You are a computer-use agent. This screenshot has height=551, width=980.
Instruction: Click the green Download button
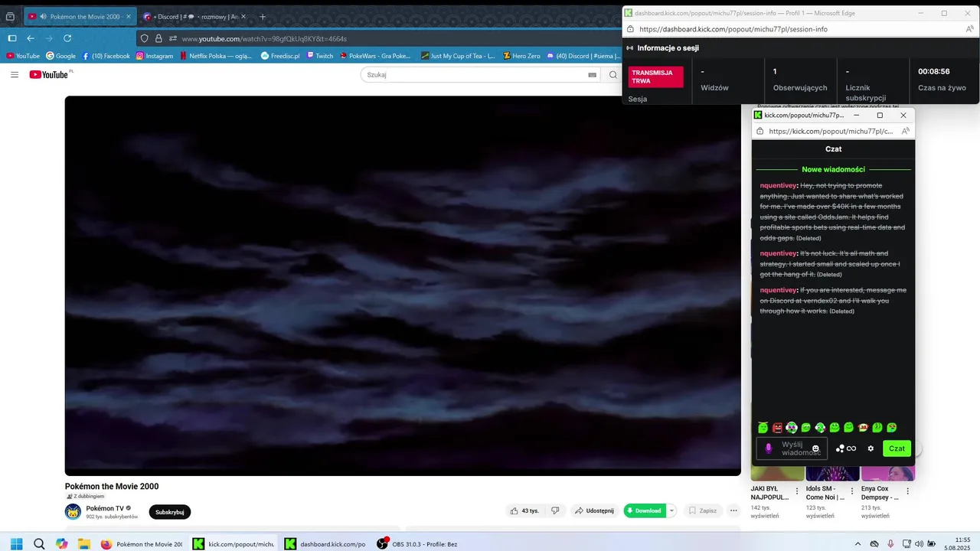tap(645, 510)
